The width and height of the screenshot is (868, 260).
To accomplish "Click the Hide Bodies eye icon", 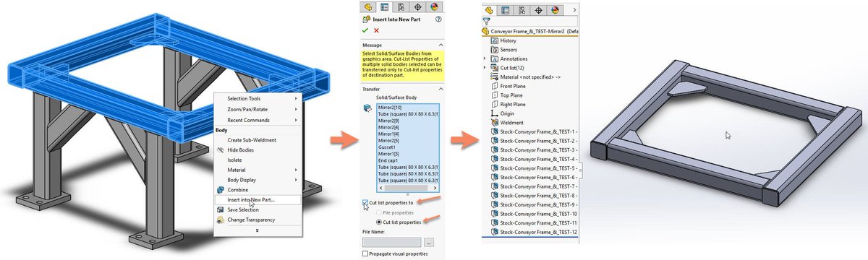I will [221, 150].
